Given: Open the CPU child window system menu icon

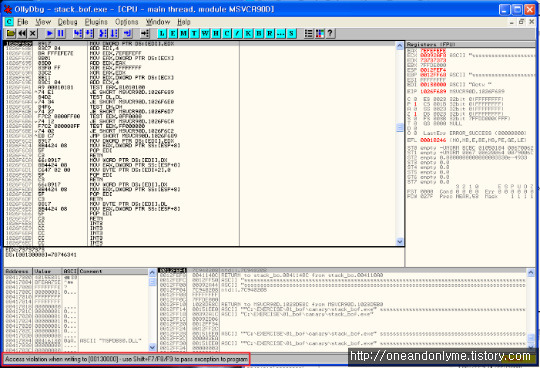Looking at the screenshot, I should coord(9,22).
